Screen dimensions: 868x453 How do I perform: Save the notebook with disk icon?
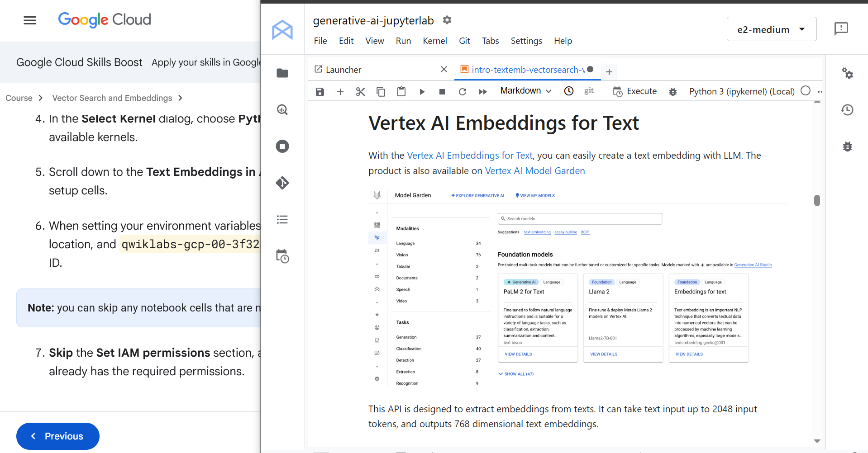coord(320,91)
